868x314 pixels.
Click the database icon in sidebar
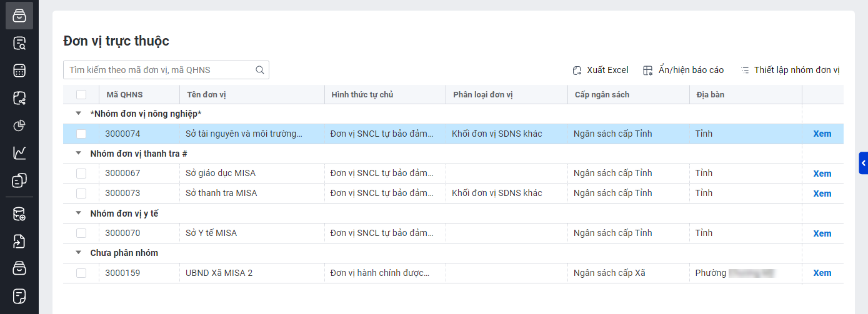coord(19,214)
